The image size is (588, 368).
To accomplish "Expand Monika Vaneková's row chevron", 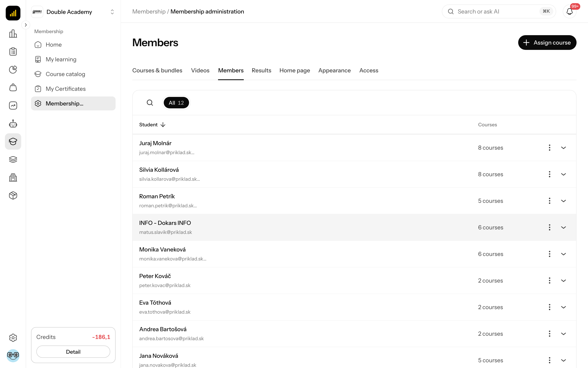I will pos(563,254).
